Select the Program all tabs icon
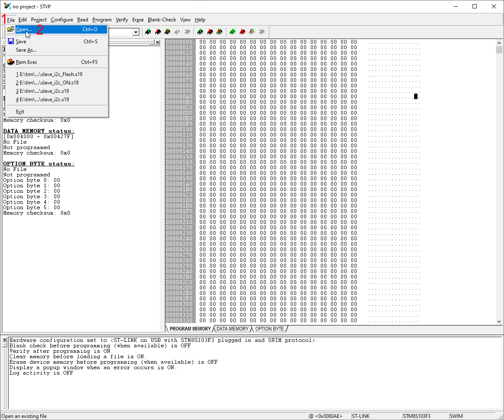The image size is (504, 420). (x=242, y=31)
